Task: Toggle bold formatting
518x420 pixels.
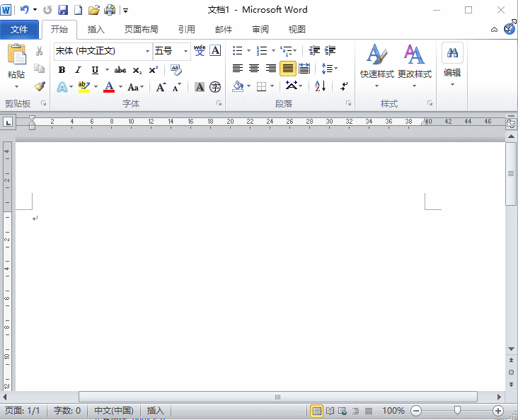Action: coord(62,70)
